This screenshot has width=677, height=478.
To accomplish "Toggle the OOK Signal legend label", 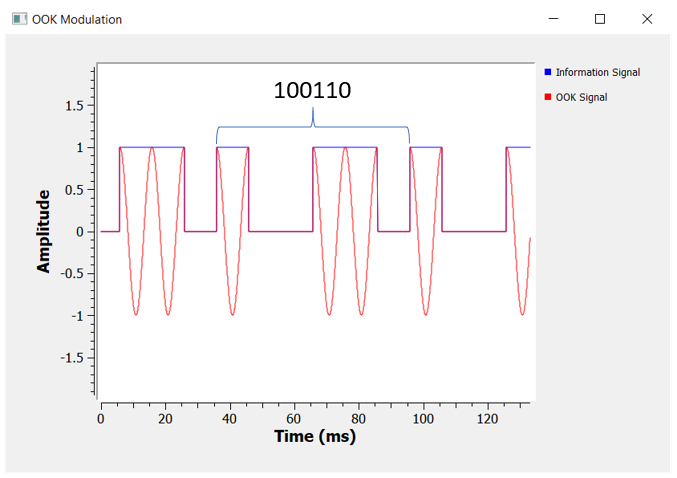I will pos(581,97).
